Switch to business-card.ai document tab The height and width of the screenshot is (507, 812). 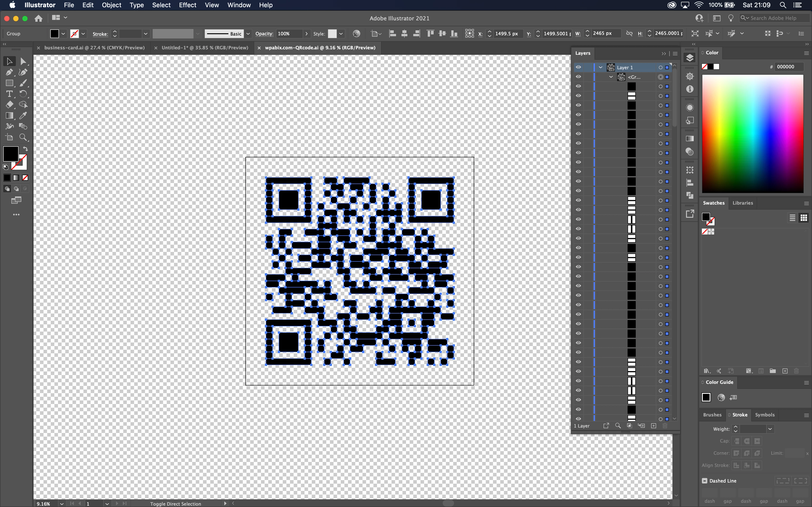click(94, 48)
